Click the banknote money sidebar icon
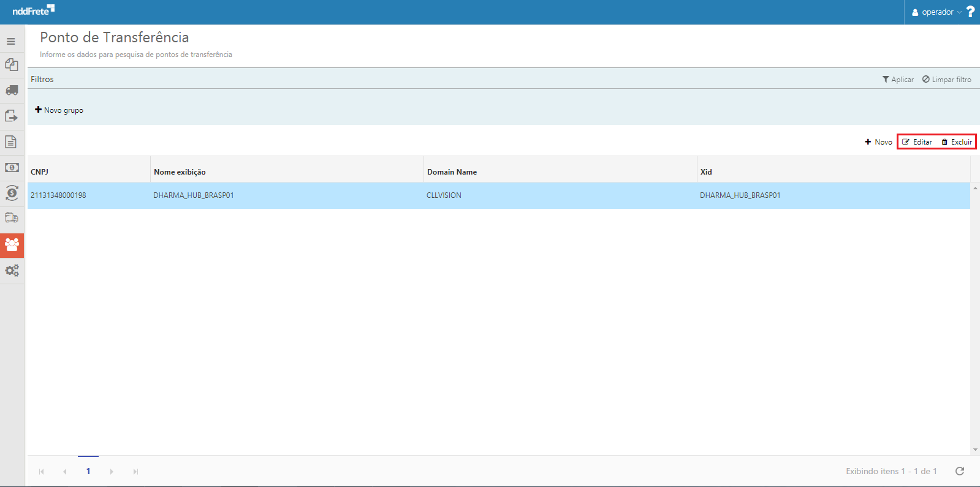The height and width of the screenshot is (487, 980). coord(12,168)
